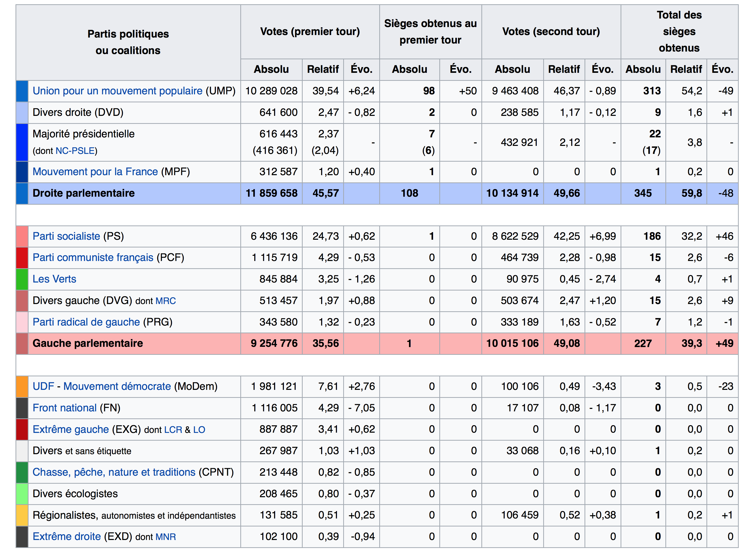Screen dimensions: 748x560
Task: Follow the MNR link
Action: tap(166, 537)
